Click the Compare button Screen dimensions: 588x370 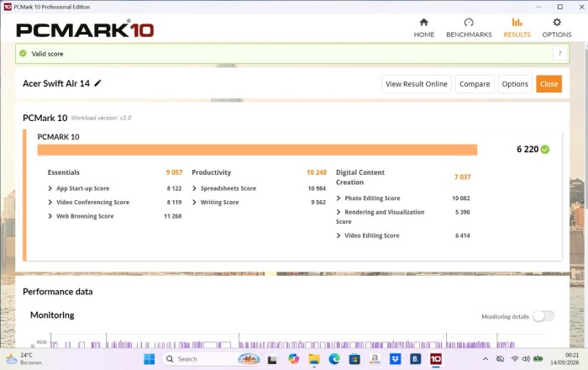[475, 84]
